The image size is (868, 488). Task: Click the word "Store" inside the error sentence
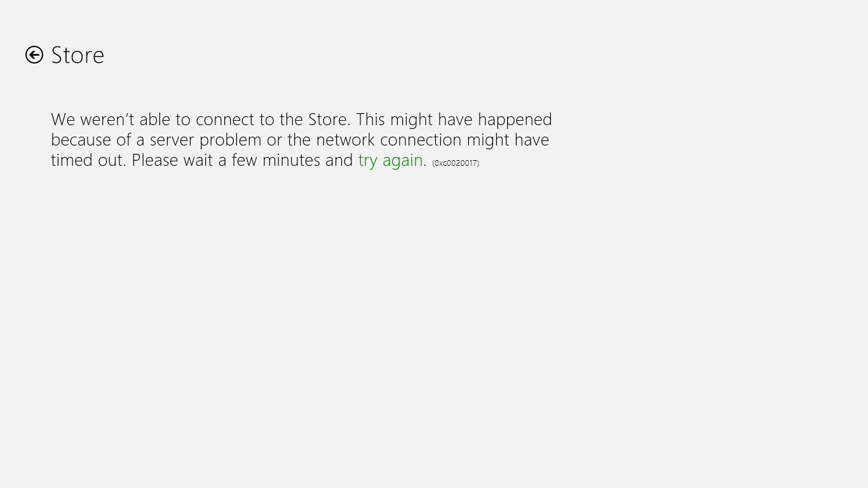(327, 119)
